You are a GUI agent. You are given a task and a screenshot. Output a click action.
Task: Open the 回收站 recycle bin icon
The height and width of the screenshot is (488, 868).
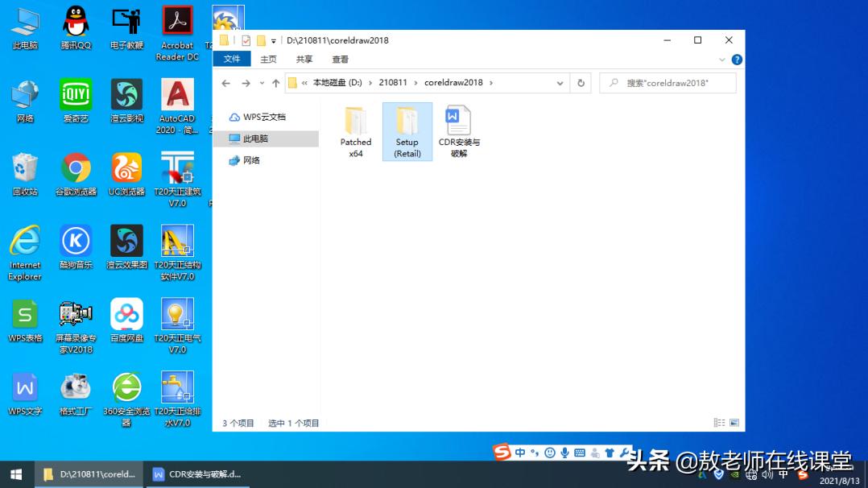[x=25, y=172]
